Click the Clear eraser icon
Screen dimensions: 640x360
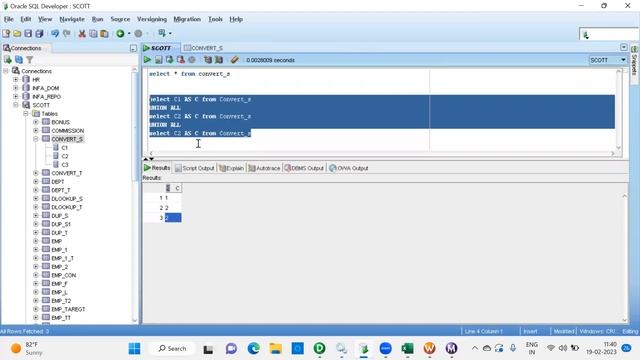pyautogui.click(x=234, y=60)
